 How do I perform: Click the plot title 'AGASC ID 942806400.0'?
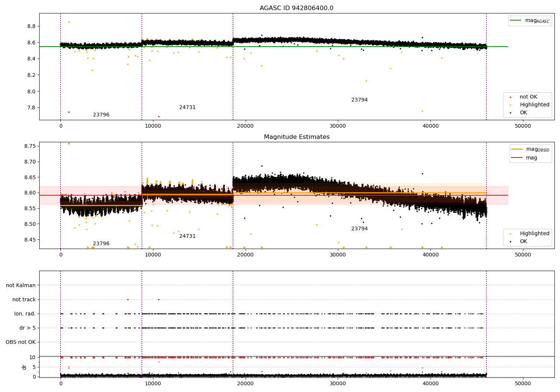pos(296,8)
